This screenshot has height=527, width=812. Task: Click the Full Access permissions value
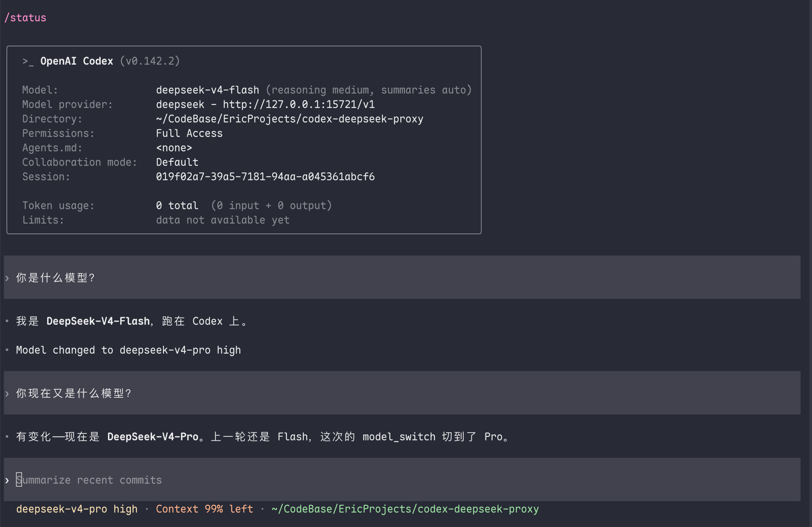(x=189, y=133)
